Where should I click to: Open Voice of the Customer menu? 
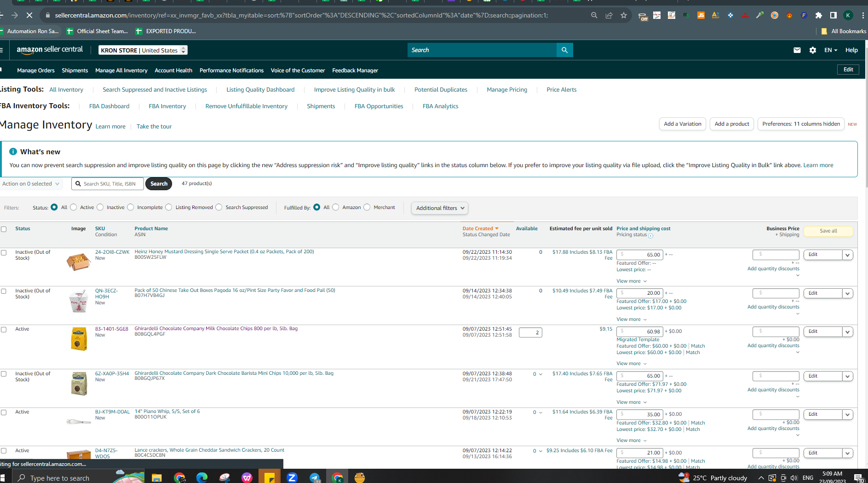298,70
